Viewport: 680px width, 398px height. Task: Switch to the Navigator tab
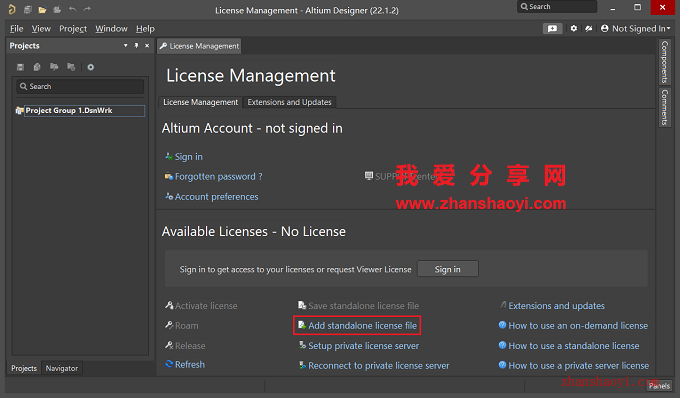click(x=62, y=368)
